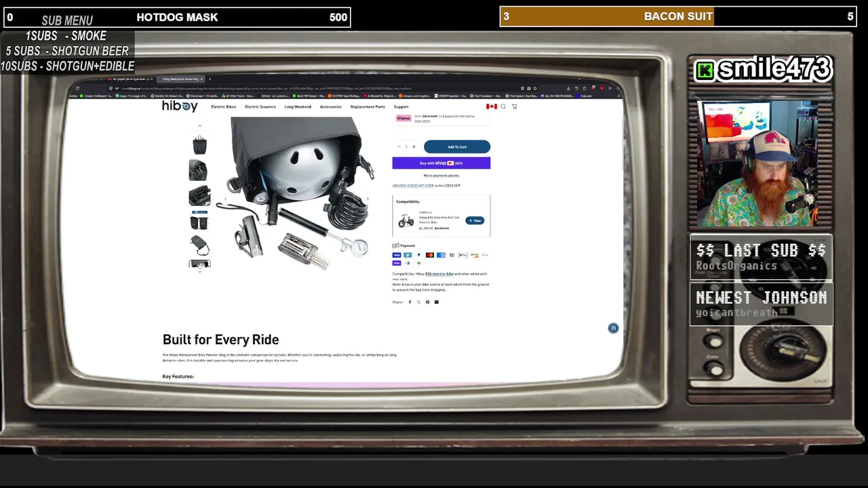This screenshot has width=868, height=488.
Task: Select the second thumbnail showing open bag
Action: click(x=199, y=170)
